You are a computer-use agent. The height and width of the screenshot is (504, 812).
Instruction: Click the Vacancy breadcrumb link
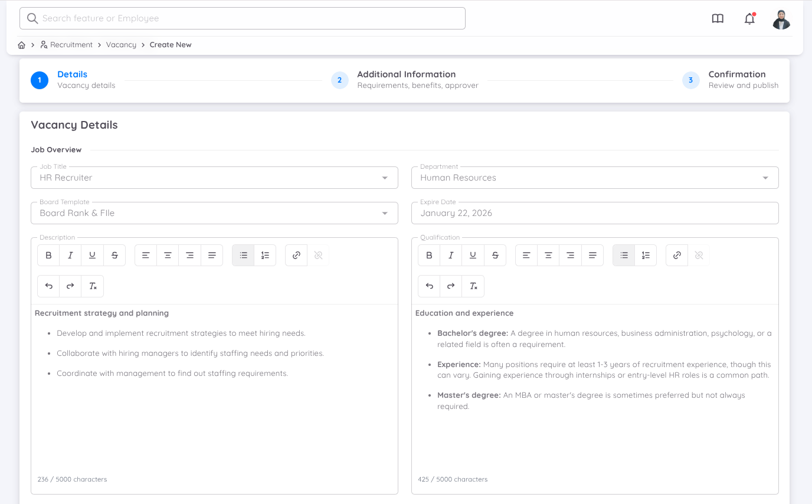[x=121, y=45]
